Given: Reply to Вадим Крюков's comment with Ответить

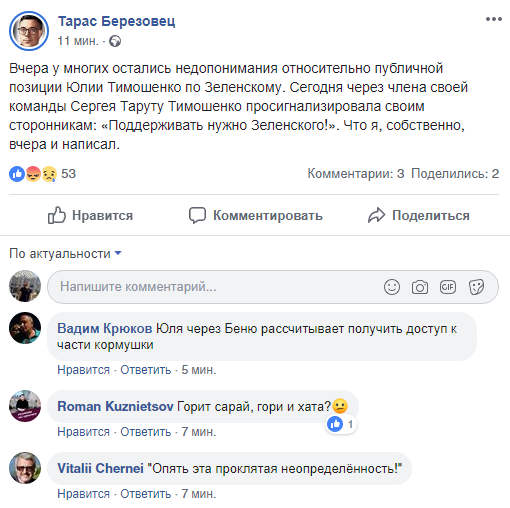Looking at the screenshot, I should 145,370.
